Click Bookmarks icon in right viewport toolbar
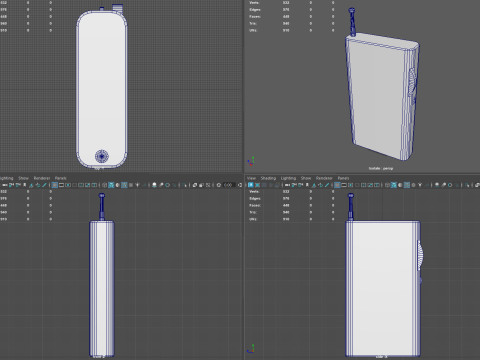480x360 pixels. (x=307, y=185)
